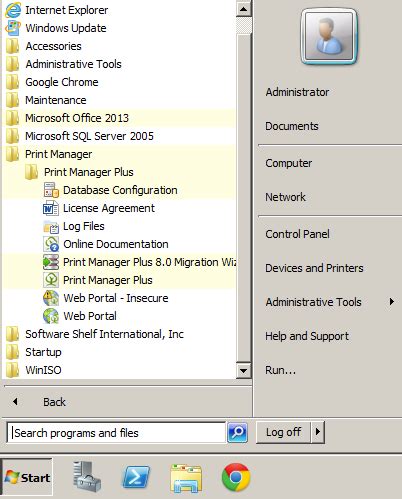
Task: Click the search magnifier icon button
Action: click(x=237, y=432)
